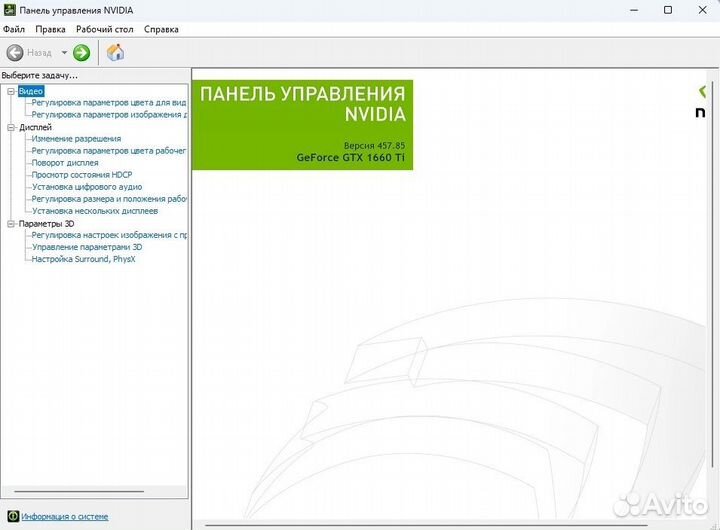Image resolution: width=720 pixels, height=530 pixels.
Task: Collapse the Видео tree node
Action: 11,91
